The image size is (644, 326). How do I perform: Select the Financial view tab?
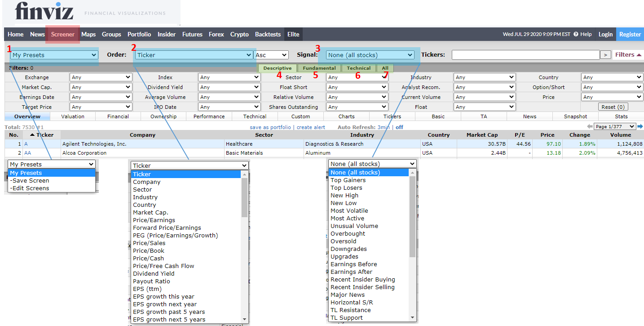point(118,116)
